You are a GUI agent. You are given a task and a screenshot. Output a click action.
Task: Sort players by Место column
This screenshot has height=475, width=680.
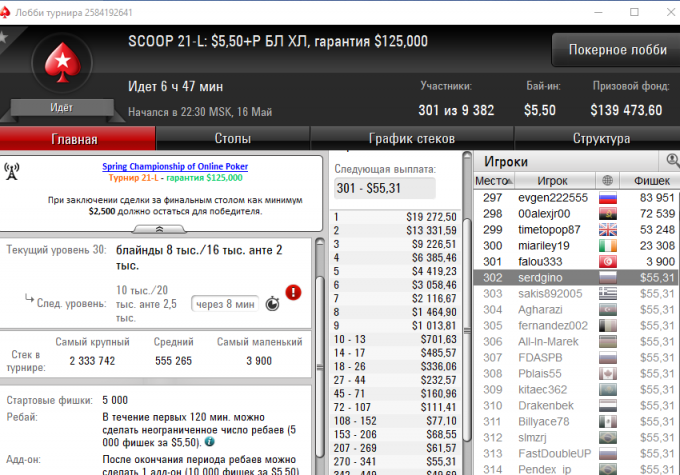click(x=494, y=180)
